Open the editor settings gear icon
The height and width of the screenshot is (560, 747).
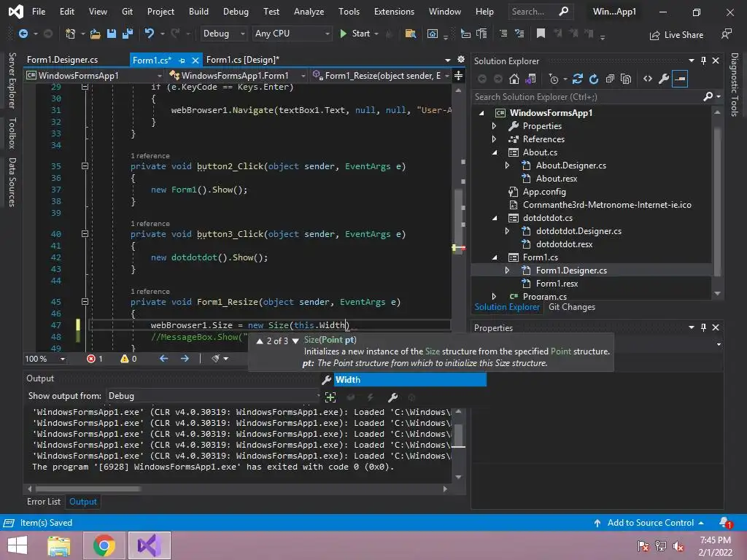[461, 60]
